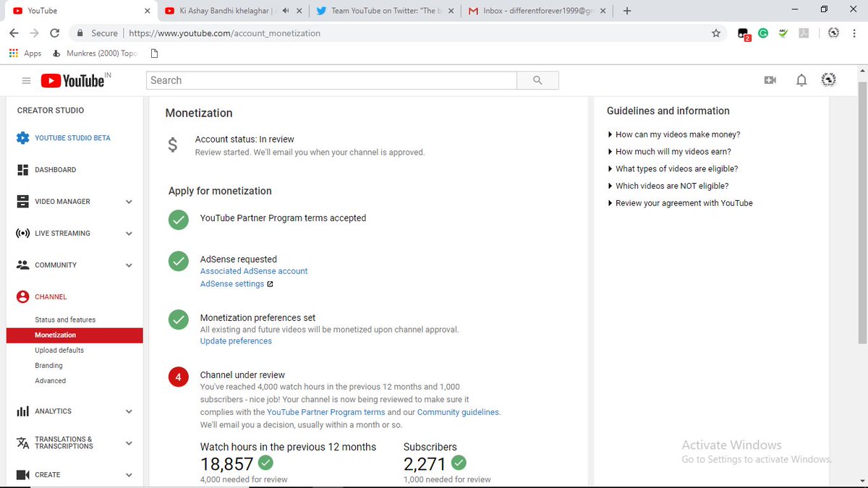Open the notifications bell
The height and width of the screenshot is (488, 868).
click(x=801, y=80)
